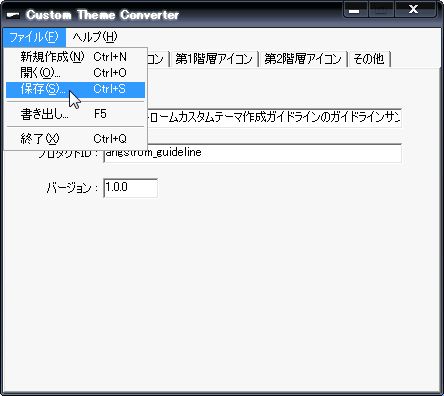Click the theme title text field
Screen dimensions: 444x396
point(274,118)
